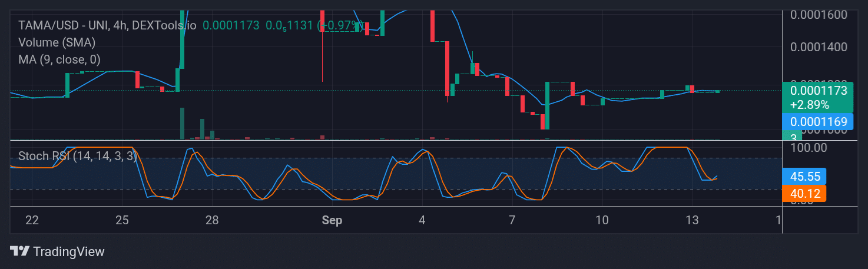
Task: Click the 0.0001173 last price in header
Action: (231, 26)
